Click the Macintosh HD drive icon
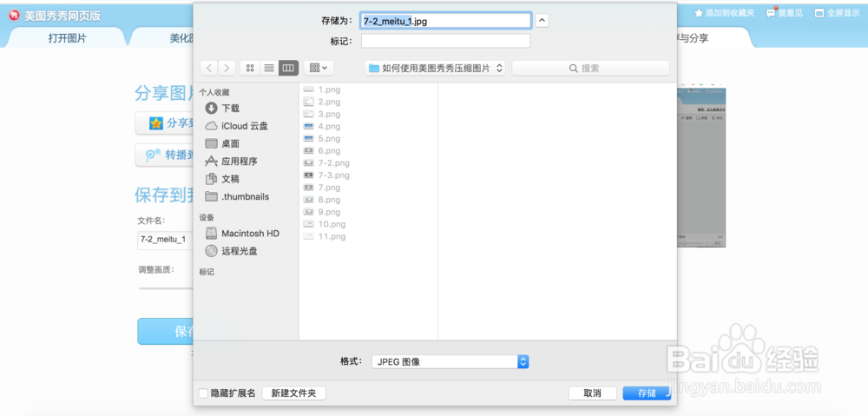868x416 pixels. point(211,234)
